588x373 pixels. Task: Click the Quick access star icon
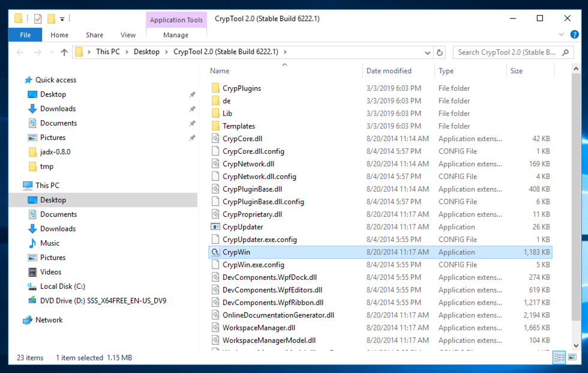coord(28,80)
